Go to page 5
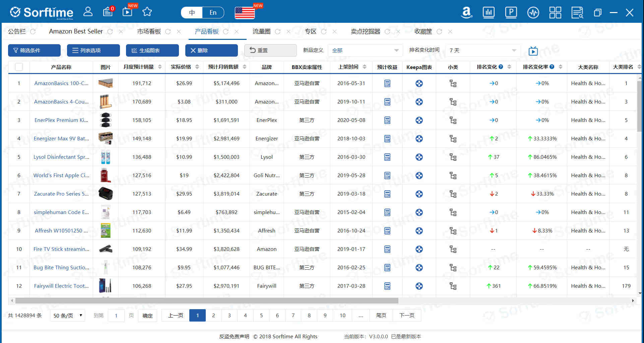This screenshot has height=343, width=644. pos(261,316)
